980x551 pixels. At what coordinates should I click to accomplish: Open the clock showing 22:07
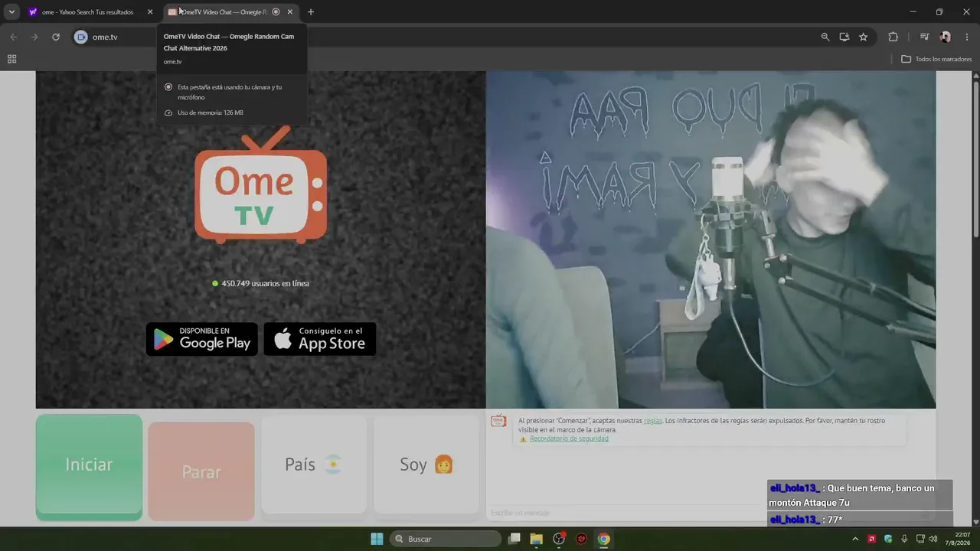[957, 539]
